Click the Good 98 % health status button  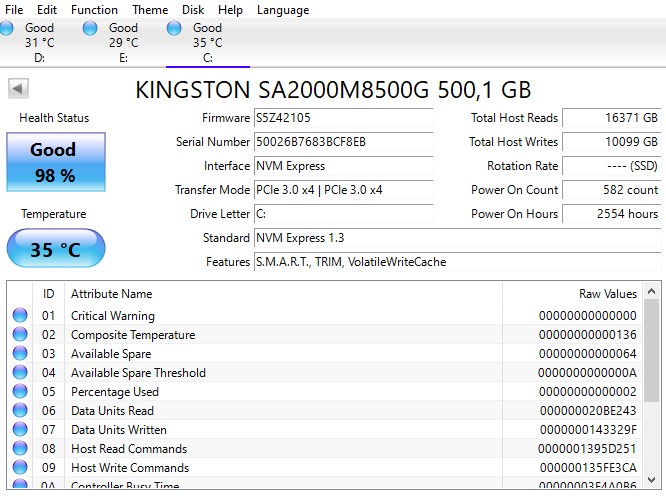click(56, 162)
